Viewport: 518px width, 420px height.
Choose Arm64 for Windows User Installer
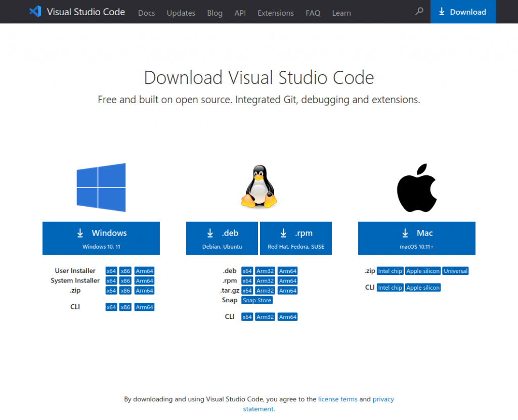(144, 271)
